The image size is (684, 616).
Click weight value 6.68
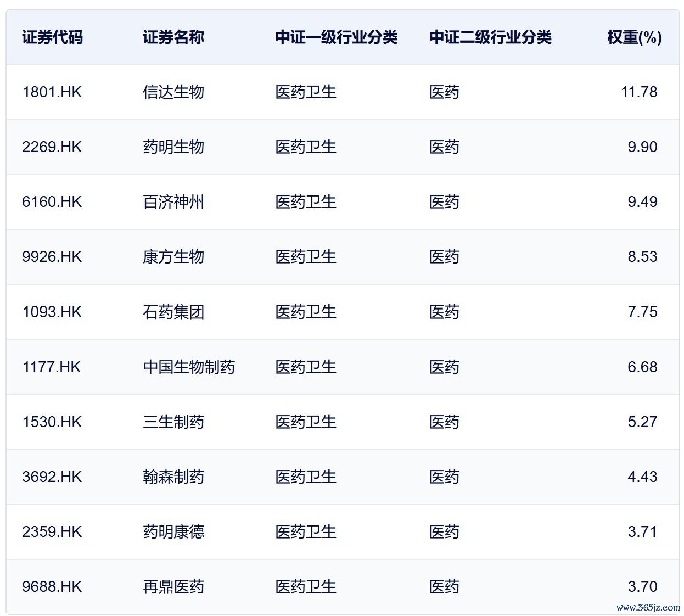[642, 367]
